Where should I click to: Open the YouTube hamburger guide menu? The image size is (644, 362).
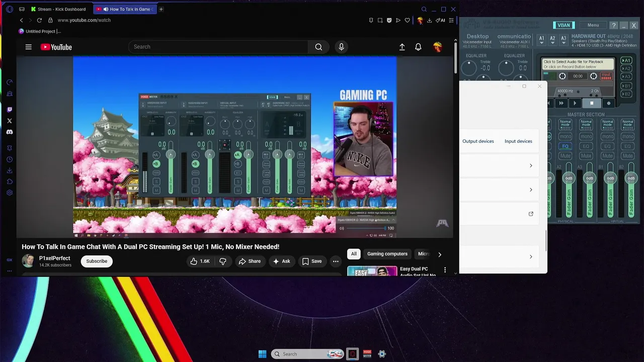tap(29, 47)
